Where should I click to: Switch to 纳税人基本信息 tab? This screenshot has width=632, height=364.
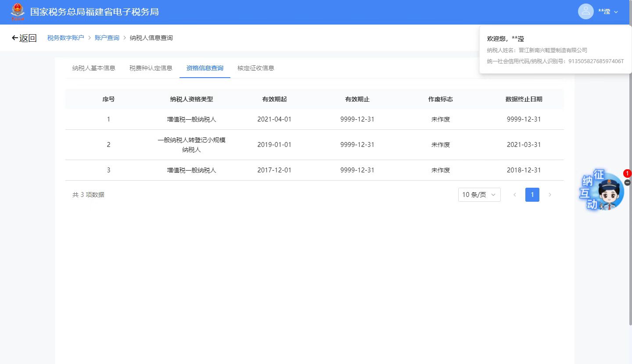click(x=93, y=68)
